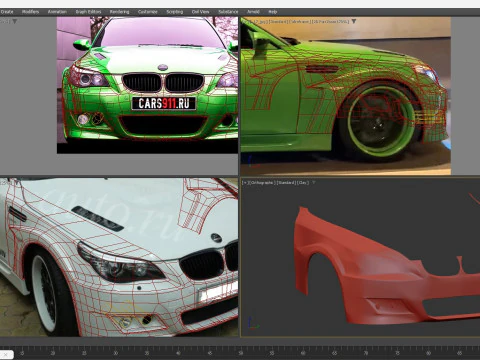Open the [Orthographic] point-of-view label menu
The image size is (480, 360).
point(262,183)
